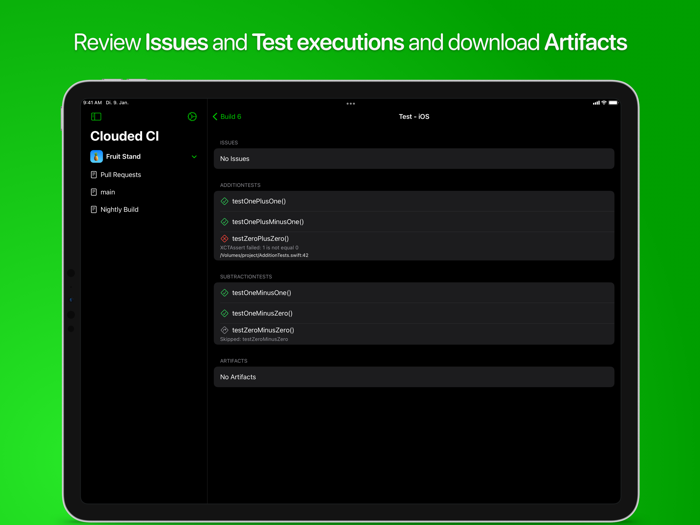Click the Clouded CI title
Image resolution: width=700 pixels, height=525 pixels.
coord(125,136)
